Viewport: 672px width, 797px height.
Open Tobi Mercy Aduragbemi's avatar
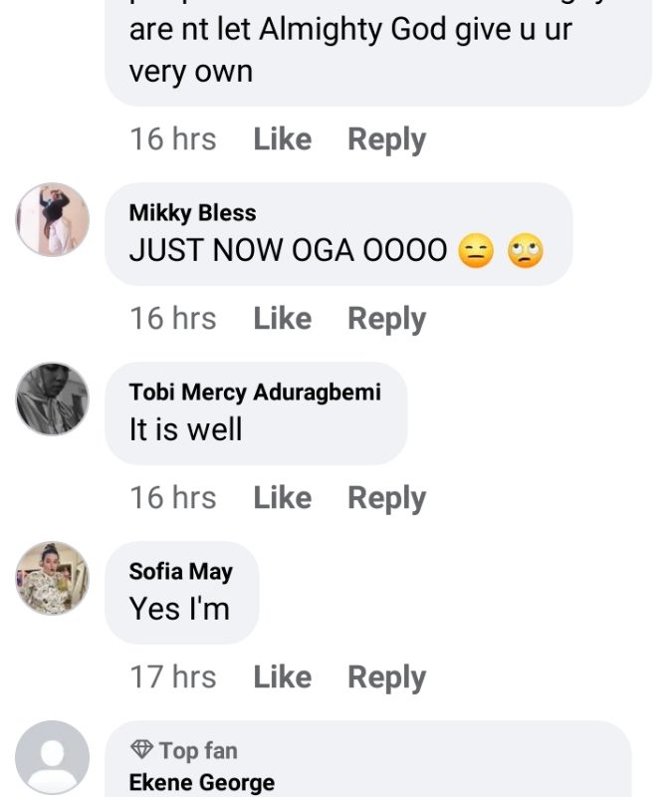(x=53, y=399)
